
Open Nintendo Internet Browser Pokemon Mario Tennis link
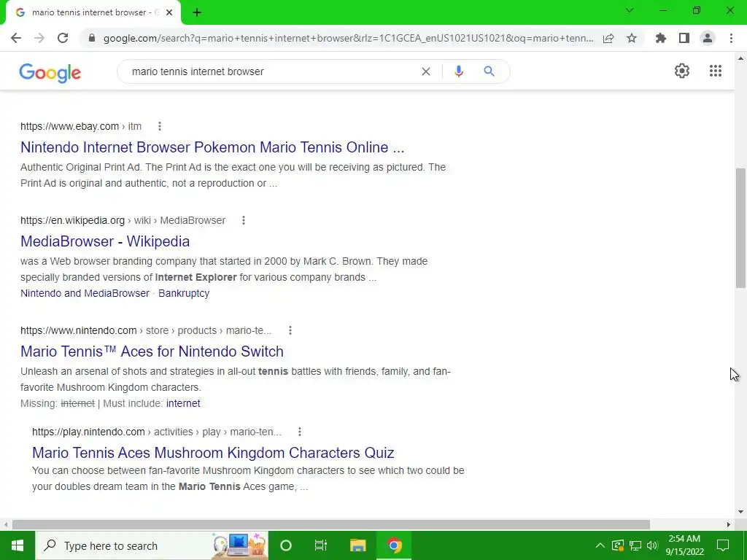[x=212, y=147]
